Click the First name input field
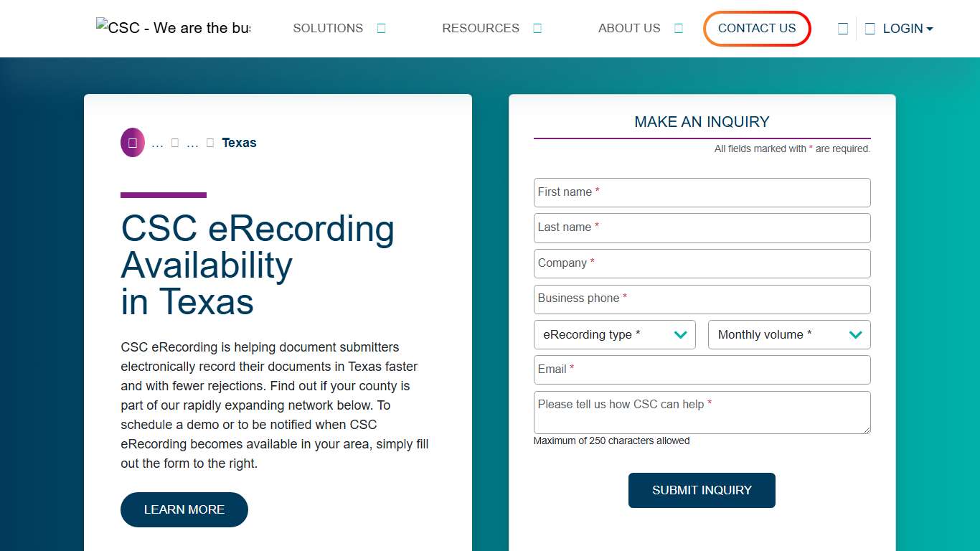 point(702,192)
